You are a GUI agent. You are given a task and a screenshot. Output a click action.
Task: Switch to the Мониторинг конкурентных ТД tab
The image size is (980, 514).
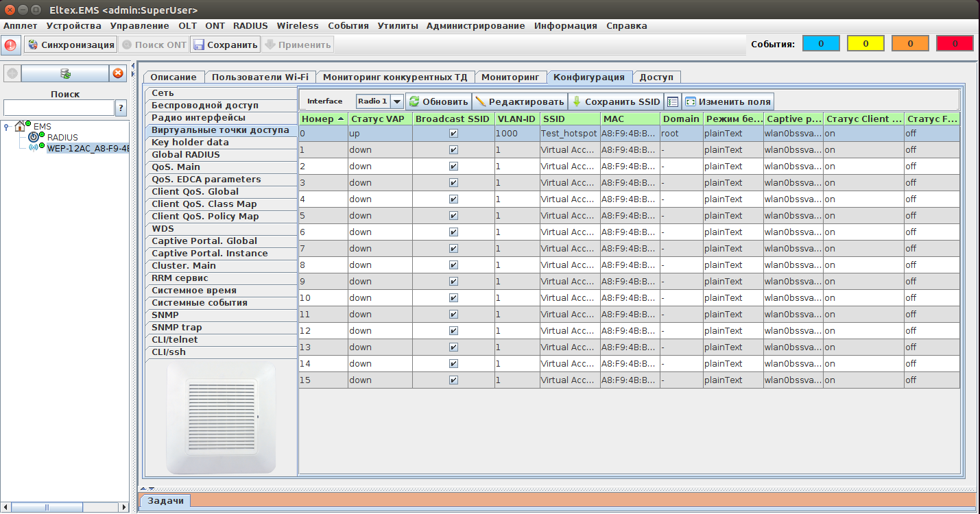point(394,77)
